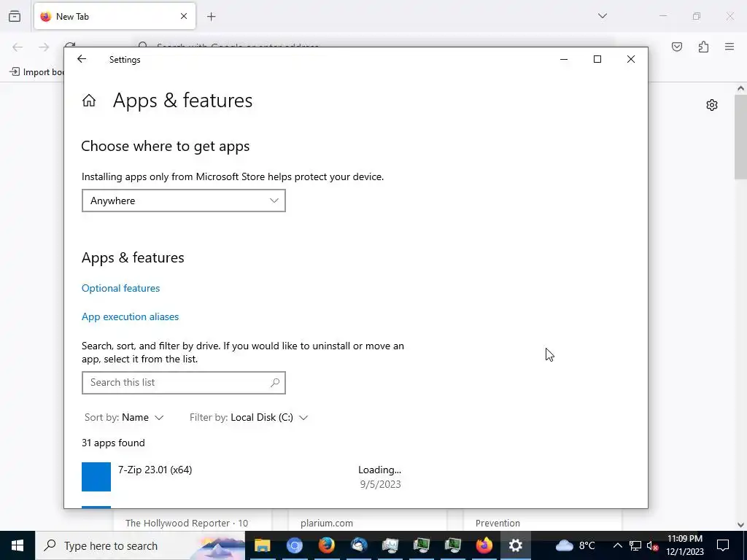
Task: Open The Hollywood Reporter story card
Action: [193, 519]
